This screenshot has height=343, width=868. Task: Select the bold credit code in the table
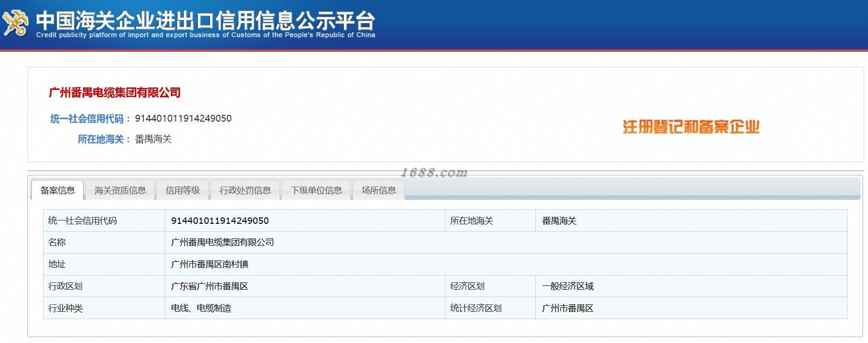(220, 221)
